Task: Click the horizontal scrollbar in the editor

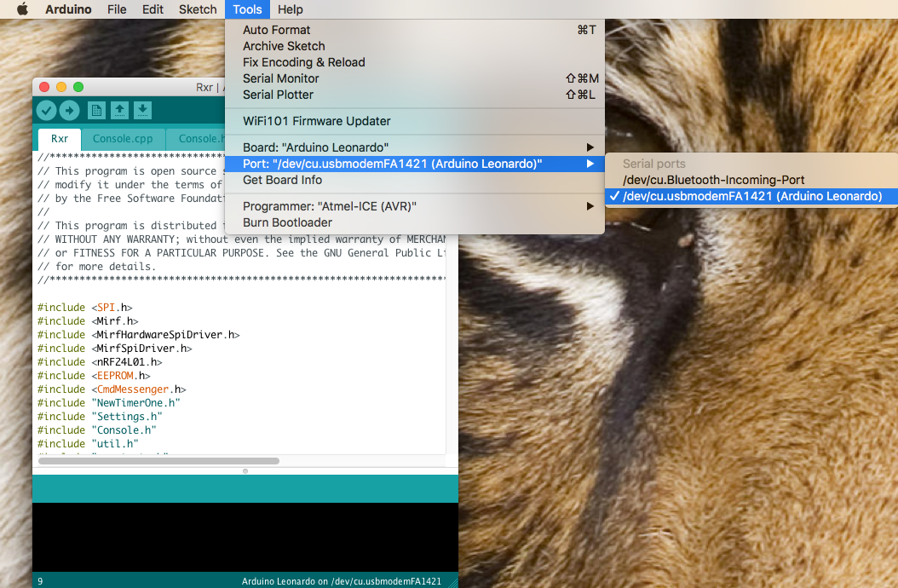Action: coord(158,461)
